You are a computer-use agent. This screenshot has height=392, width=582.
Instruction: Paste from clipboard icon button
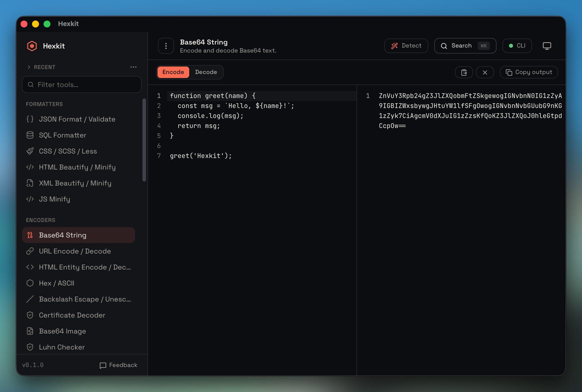pos(464,72)
